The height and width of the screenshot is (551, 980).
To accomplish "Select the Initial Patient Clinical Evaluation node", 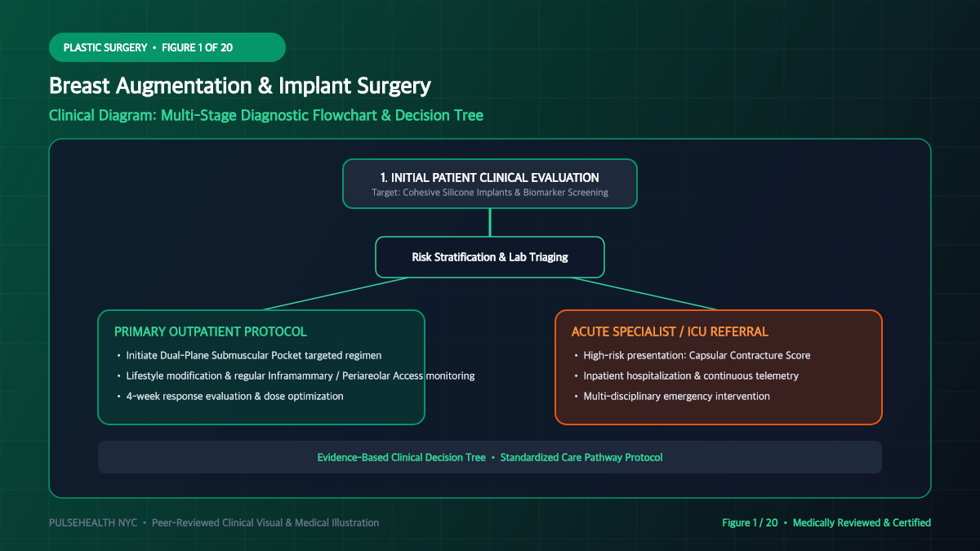I will click(x=490, y=184).
